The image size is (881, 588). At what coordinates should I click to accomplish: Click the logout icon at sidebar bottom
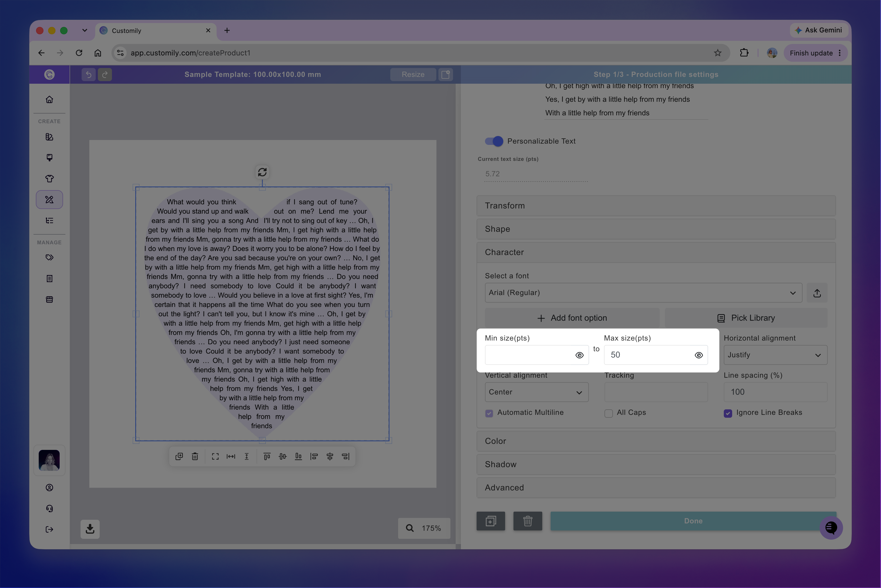click(49, 529)
